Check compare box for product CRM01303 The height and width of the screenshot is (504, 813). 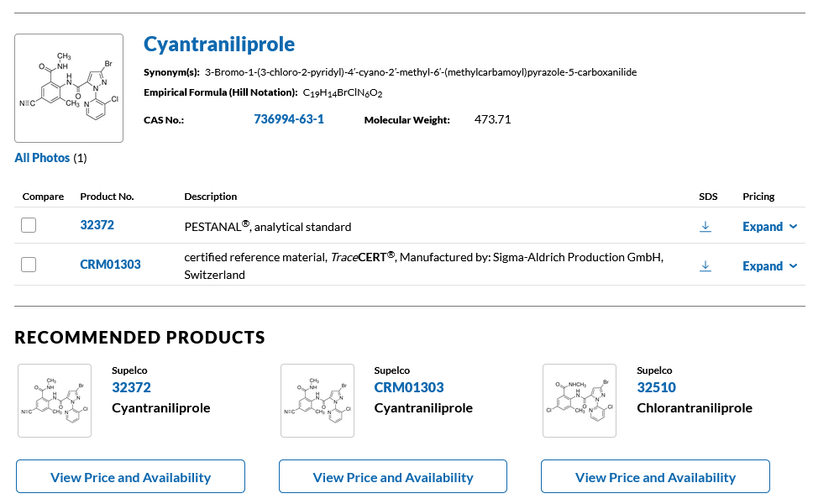pos(29,265)
